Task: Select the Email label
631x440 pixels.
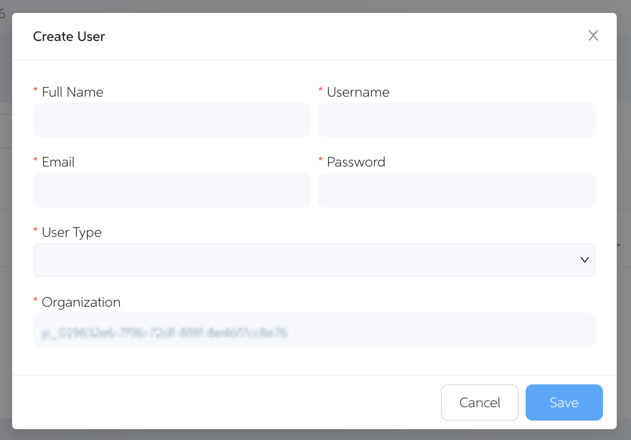Action: coord(58,162)
